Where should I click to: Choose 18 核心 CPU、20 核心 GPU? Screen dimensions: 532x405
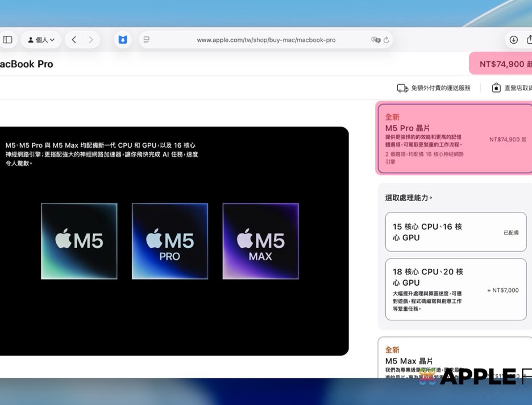[455, 289]
